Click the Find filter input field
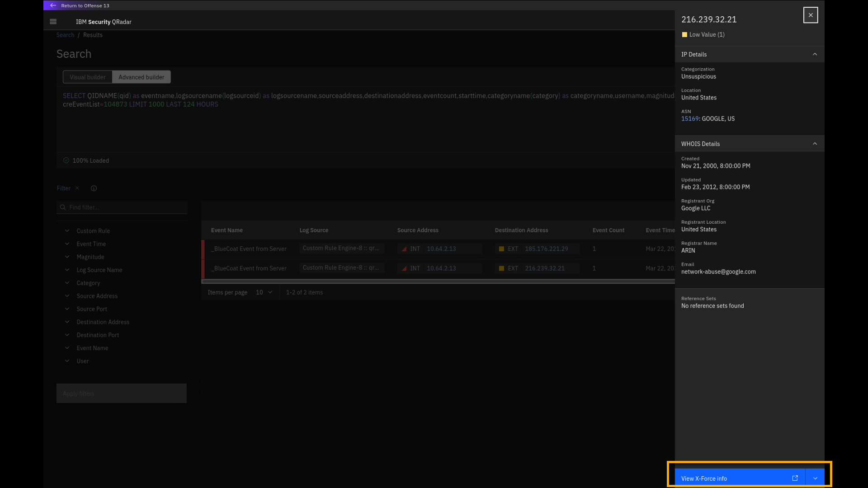The height and width of the screenshot is (488, 868). point(127,207)
